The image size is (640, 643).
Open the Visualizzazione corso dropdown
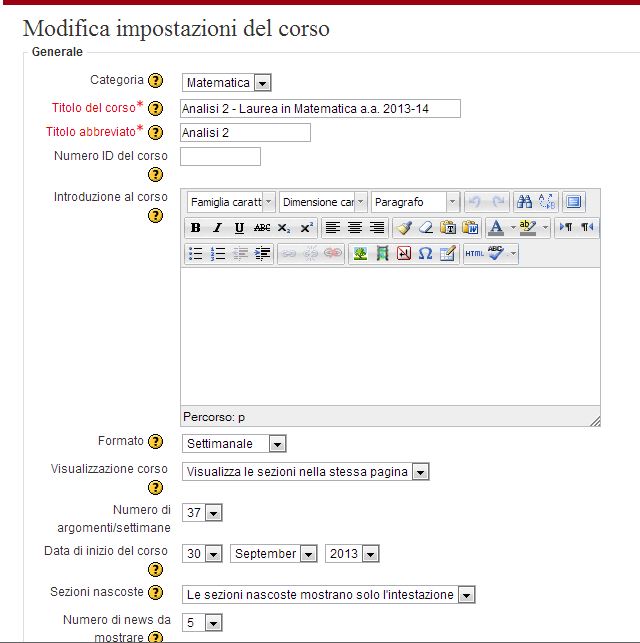305,472
